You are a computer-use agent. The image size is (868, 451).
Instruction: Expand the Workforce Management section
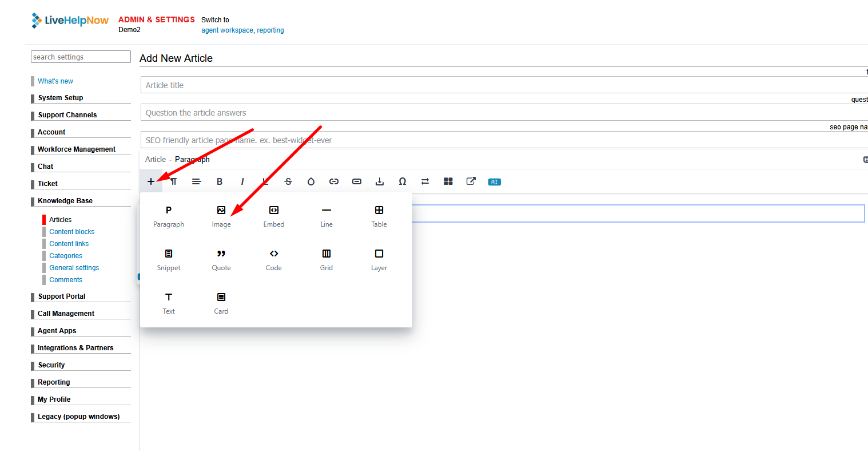[x=77, y=149]
